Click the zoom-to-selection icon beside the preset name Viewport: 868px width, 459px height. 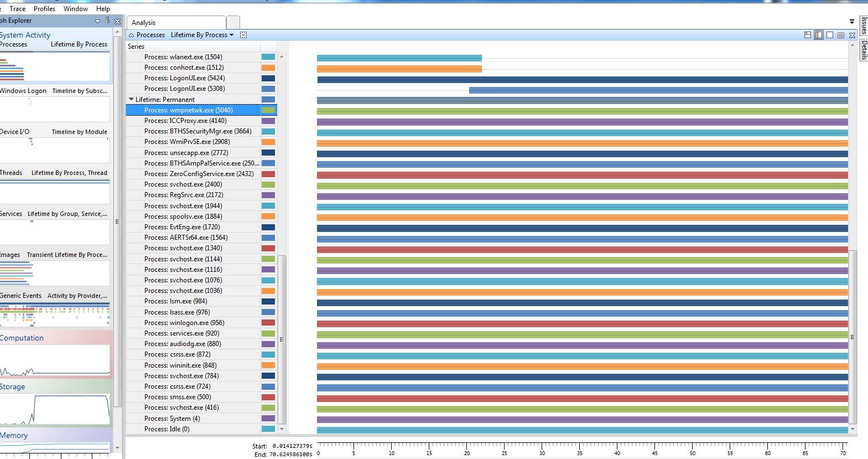tap(243, 35)
